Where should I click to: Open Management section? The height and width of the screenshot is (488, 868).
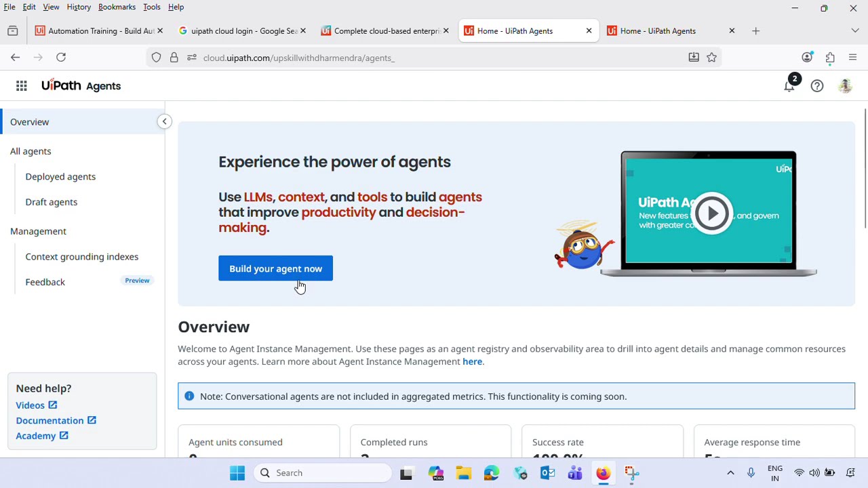[x=38, y=231]
